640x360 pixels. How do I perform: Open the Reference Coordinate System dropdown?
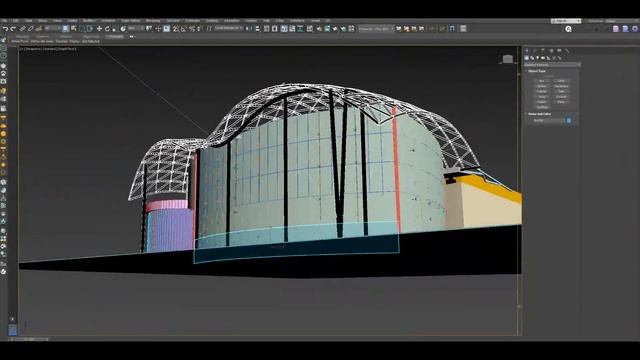[x=136, y=29]
